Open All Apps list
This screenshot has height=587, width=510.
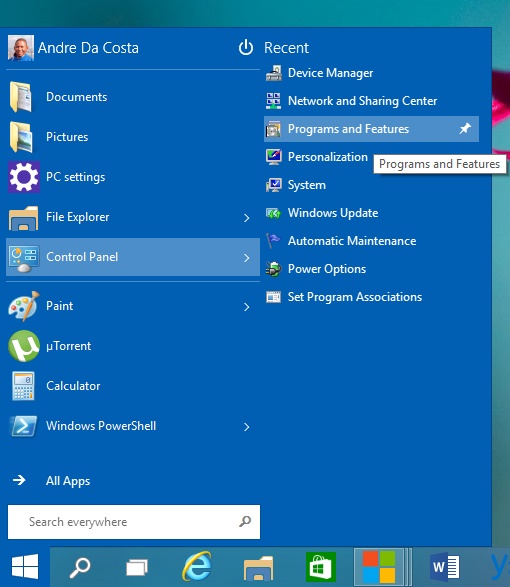pyautogui.click(x=68, y=481)
